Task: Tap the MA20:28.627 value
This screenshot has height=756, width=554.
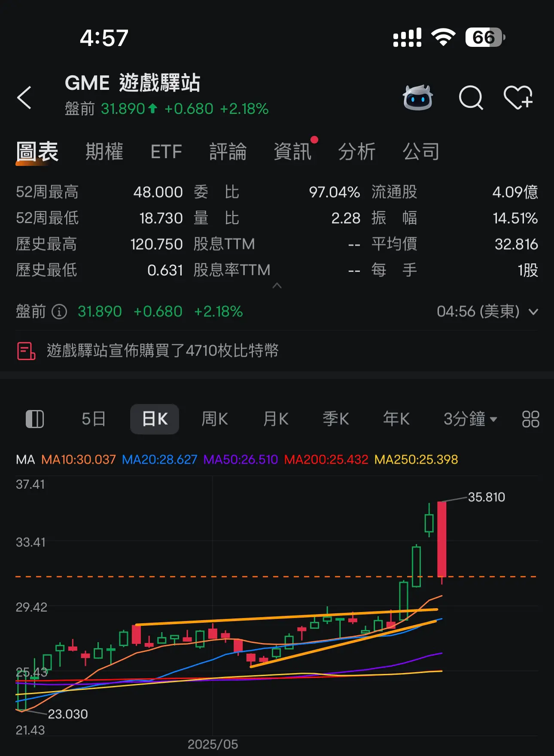Action: pyautogui.click(x=159, y=460)
